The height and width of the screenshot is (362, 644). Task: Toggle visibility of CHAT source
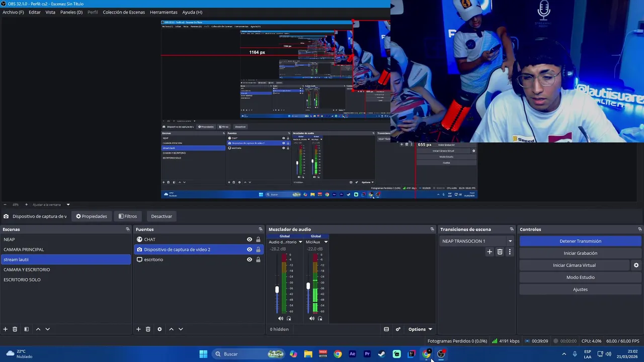pyautogui.click(x=249, y=239)
